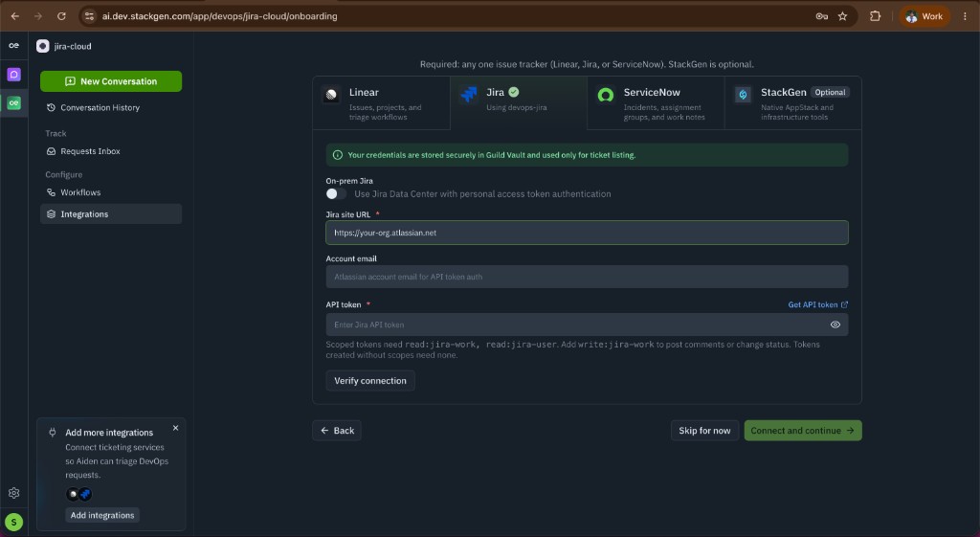The width and height of the screenshot is (980, 537).
Task: Select the StackGen optional tab
Action: click(x=793, y=103)
